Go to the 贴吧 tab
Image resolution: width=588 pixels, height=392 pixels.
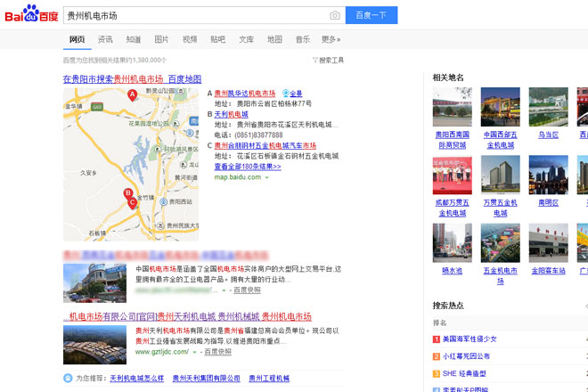pos(218,39)
